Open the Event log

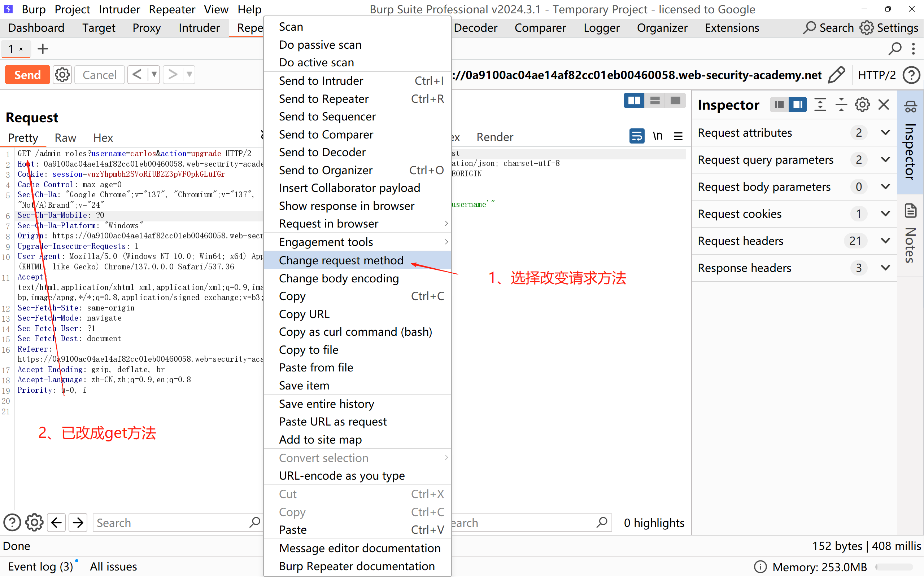(40, 566)
